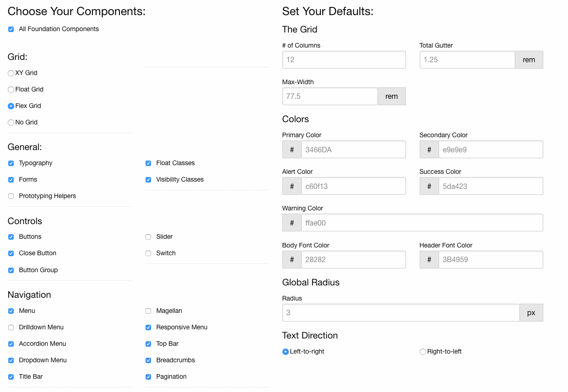The width and height of the screenshot is (568, 392).
Task: Click the rem button beside Total Gutter
Action: tap(529, 59)
